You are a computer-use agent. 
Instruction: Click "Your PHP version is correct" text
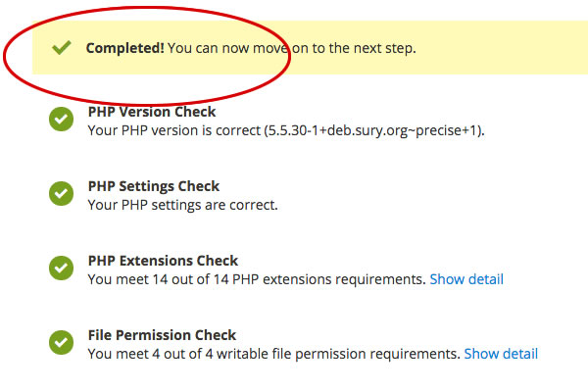pos(173,130)
